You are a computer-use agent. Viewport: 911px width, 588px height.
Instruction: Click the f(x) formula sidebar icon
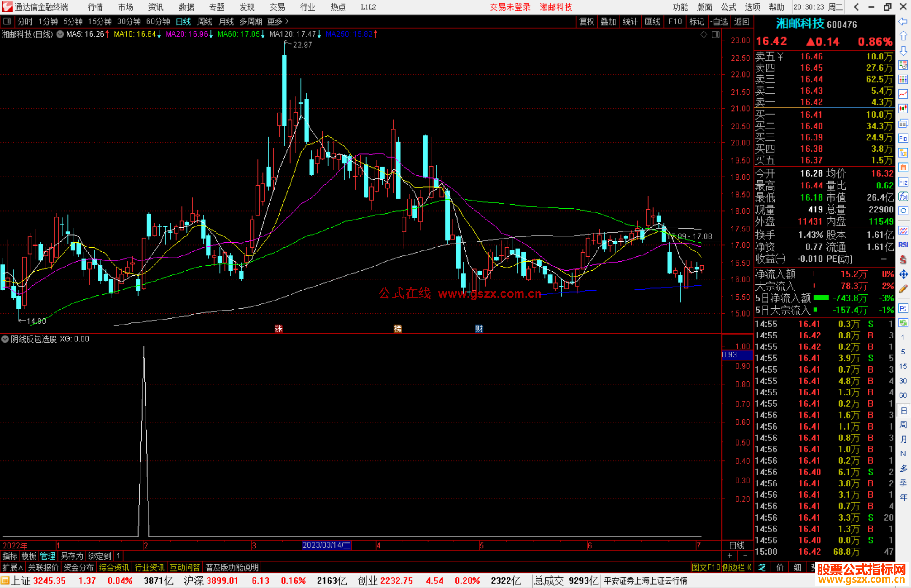[x=903, y=196]
